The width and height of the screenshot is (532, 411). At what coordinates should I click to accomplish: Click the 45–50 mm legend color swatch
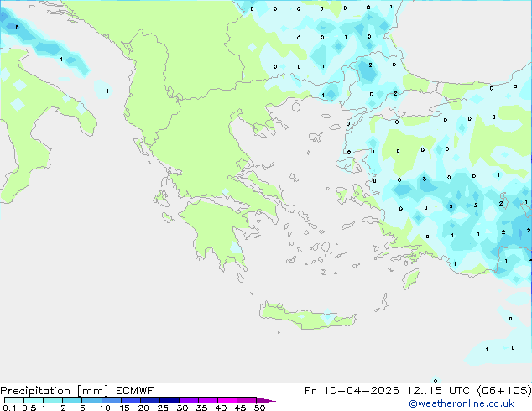[247, 400]
